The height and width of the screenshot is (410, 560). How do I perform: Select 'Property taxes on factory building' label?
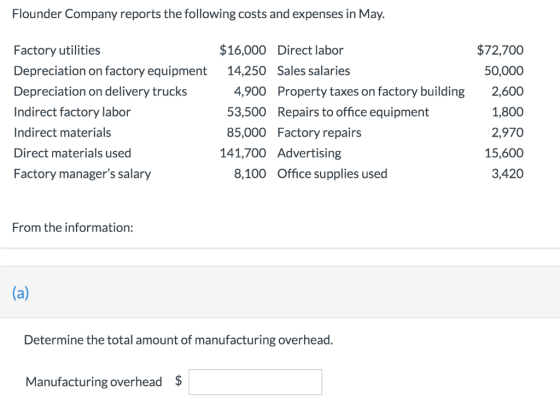click(x=371, y=91)
